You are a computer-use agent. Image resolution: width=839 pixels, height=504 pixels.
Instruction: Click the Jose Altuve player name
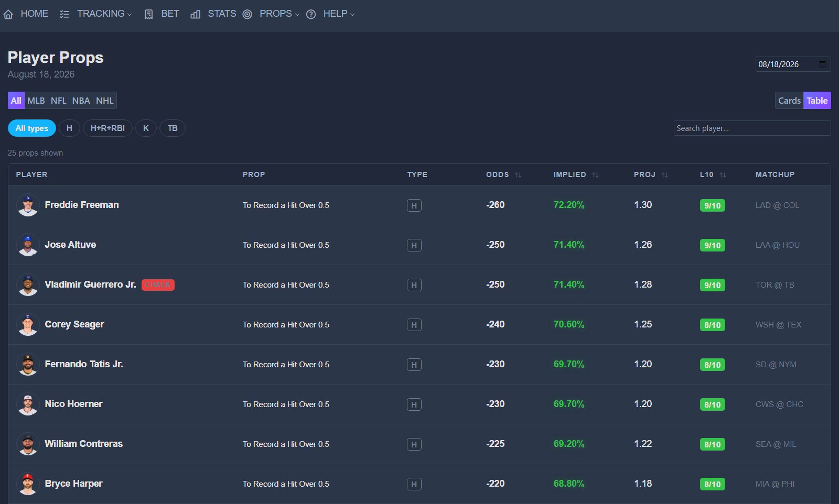[70, 245]
